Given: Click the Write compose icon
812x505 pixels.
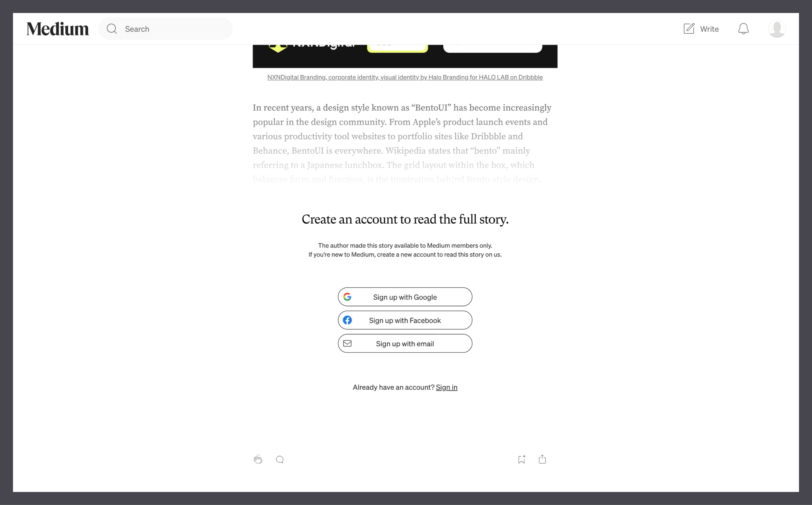Looking at the screenshot, I should [x=689, y=28].
